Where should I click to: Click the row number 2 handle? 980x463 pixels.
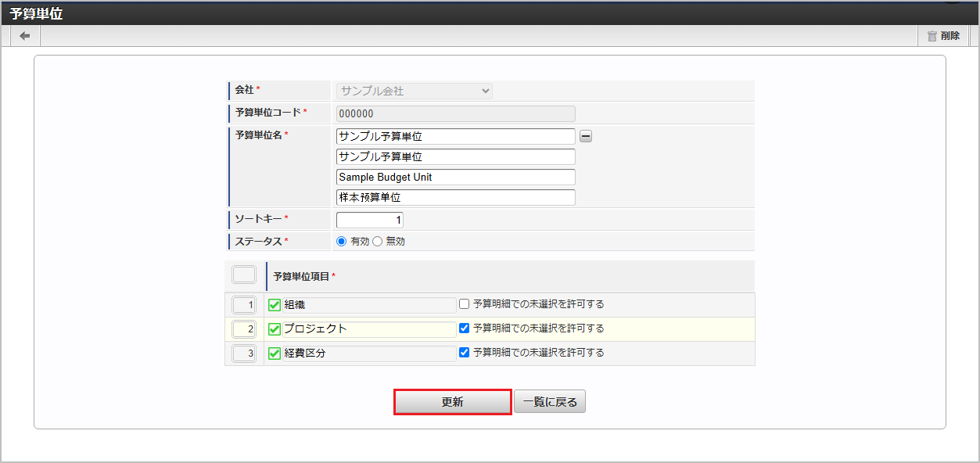click(244, 329)
